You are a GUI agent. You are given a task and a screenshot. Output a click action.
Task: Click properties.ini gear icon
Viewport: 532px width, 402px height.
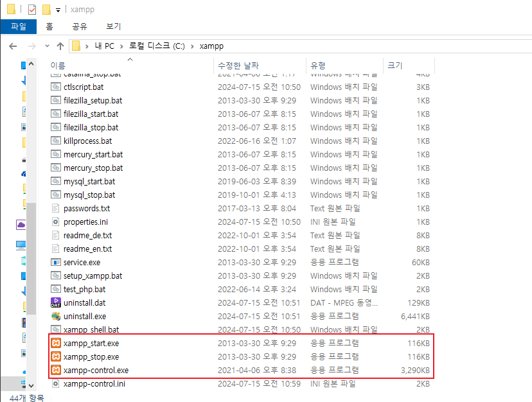coord(56,222)
